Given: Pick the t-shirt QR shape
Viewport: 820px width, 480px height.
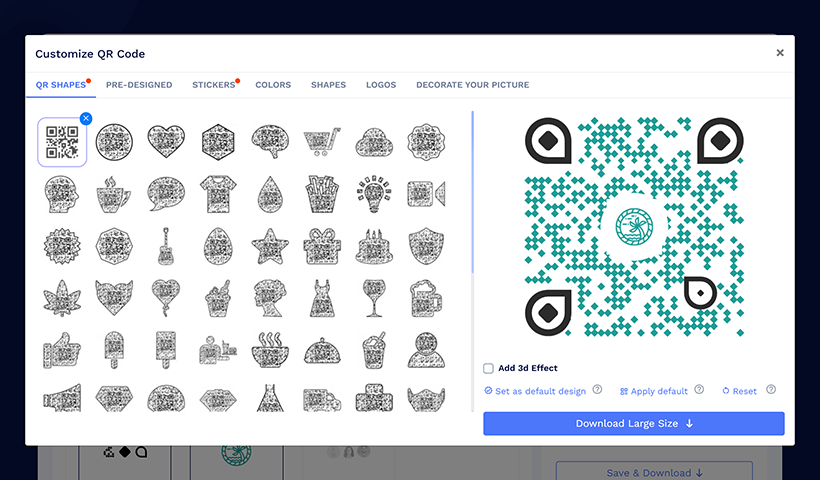Looking at the screenshot, I should tap(218, 194).
